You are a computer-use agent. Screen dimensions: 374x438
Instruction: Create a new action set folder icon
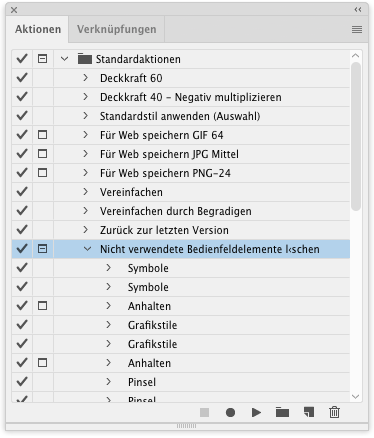[x=282, y=413]
